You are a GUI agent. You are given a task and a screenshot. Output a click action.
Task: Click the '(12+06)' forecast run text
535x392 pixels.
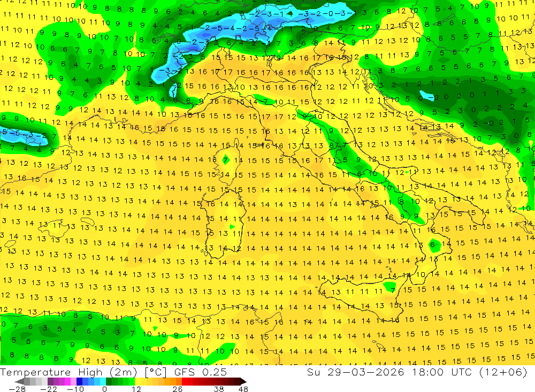503,372
